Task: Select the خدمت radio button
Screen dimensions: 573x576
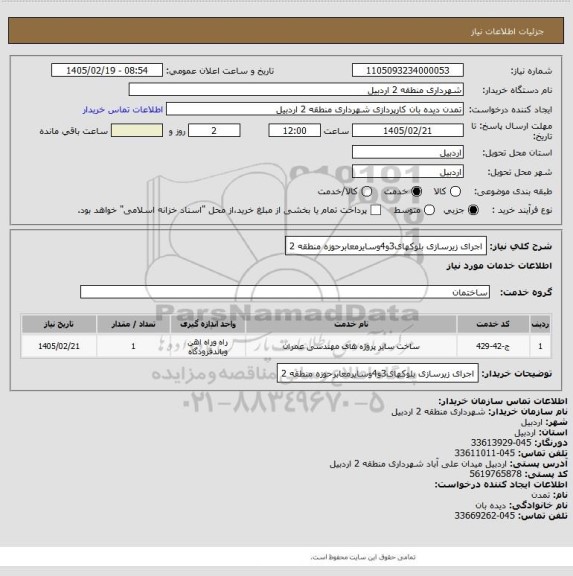Action: point(417,191)
